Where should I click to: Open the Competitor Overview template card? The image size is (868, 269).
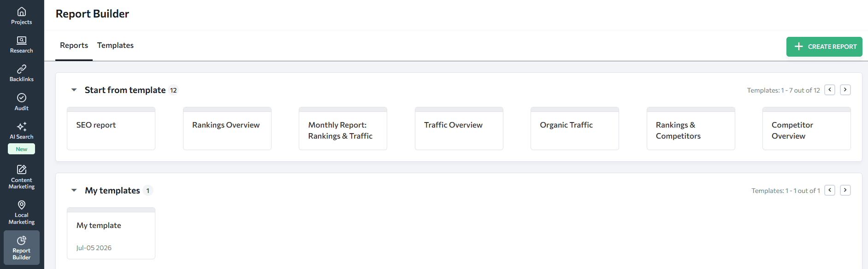[807, 129]
